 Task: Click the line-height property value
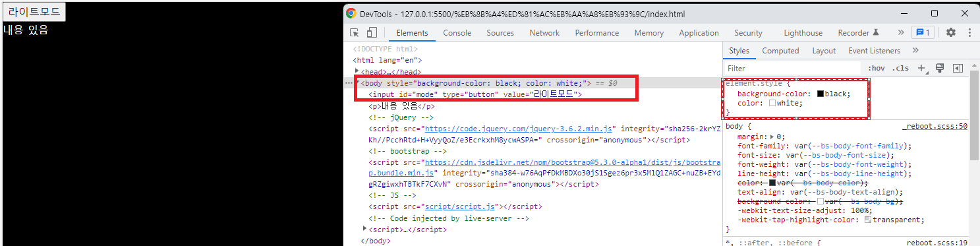coord(851,173)
